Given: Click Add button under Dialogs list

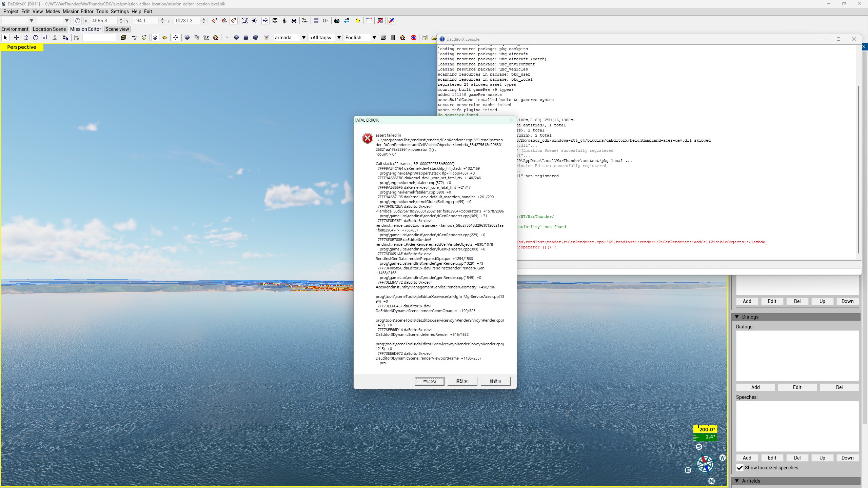Looking at the screenshot, I should [755, 387].
